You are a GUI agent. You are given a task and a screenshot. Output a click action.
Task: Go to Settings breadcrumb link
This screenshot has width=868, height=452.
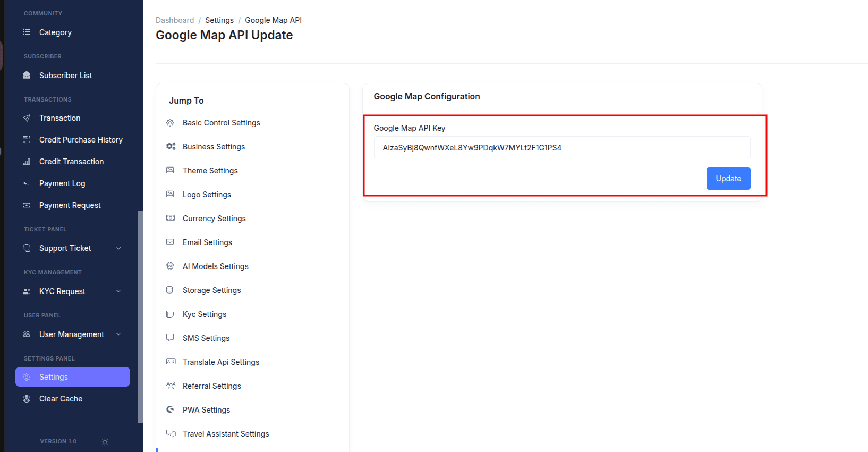tap(219, 20)
